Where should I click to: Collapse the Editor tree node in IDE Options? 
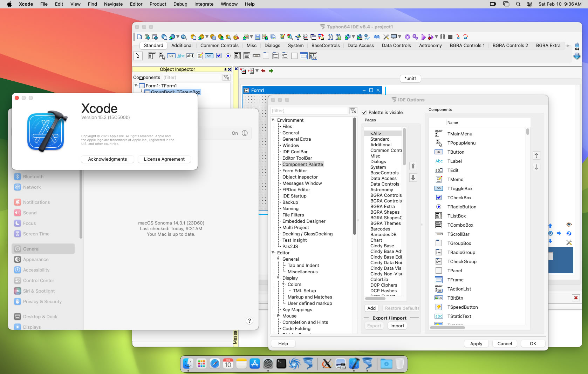pyautogui.click(x=273, y=253)
